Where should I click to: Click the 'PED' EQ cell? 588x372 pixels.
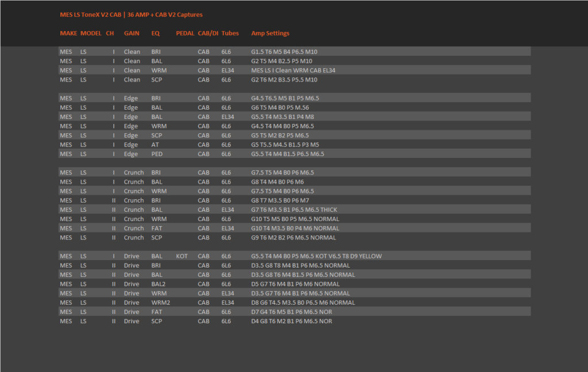[157, 154]
